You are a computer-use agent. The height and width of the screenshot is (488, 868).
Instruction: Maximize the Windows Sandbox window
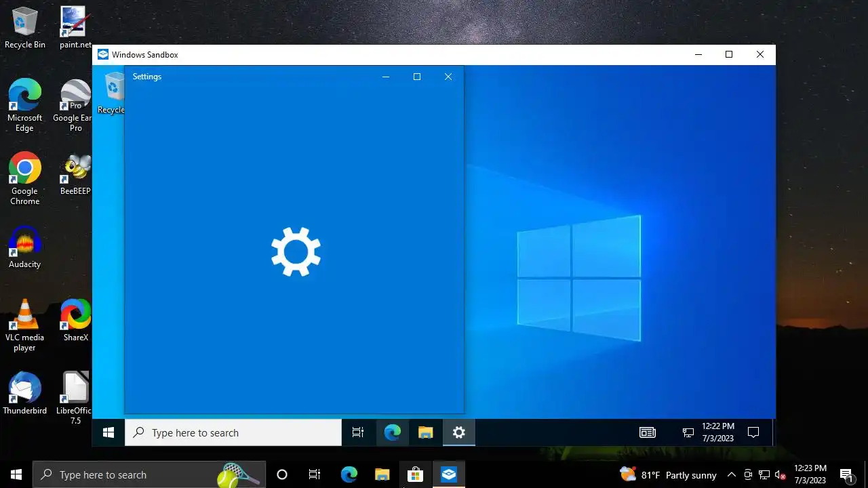(729, 54)
